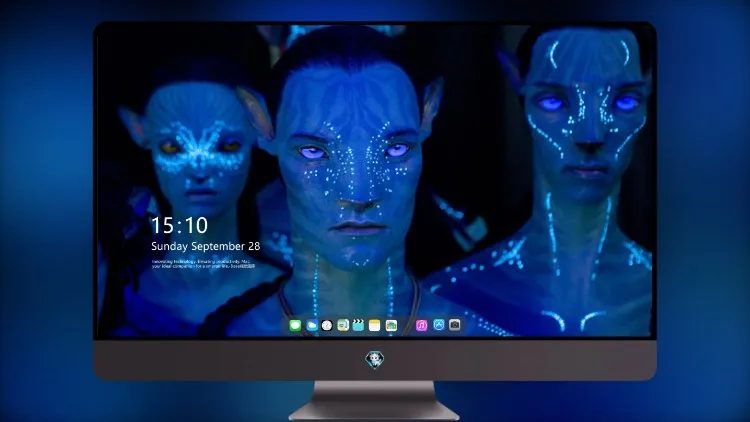Launch the Clock app from the dock
The width and height of the screenshot is (750, 422).
pos(327,325)
